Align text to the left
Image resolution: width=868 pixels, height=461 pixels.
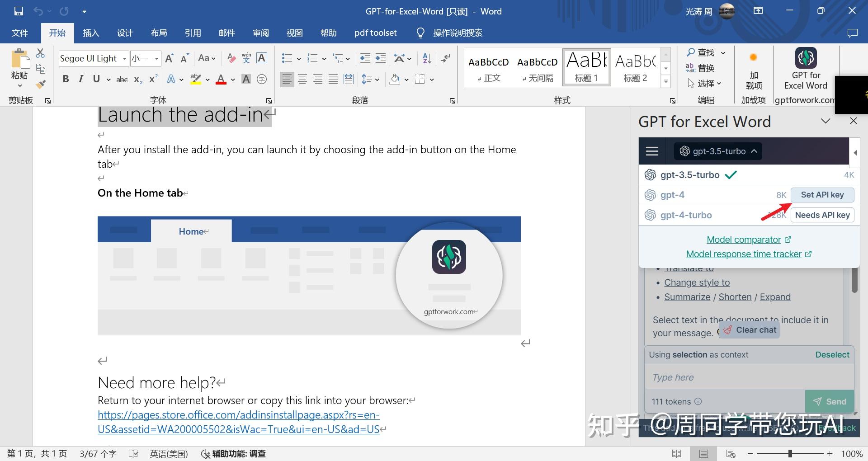tap(287, 80)
